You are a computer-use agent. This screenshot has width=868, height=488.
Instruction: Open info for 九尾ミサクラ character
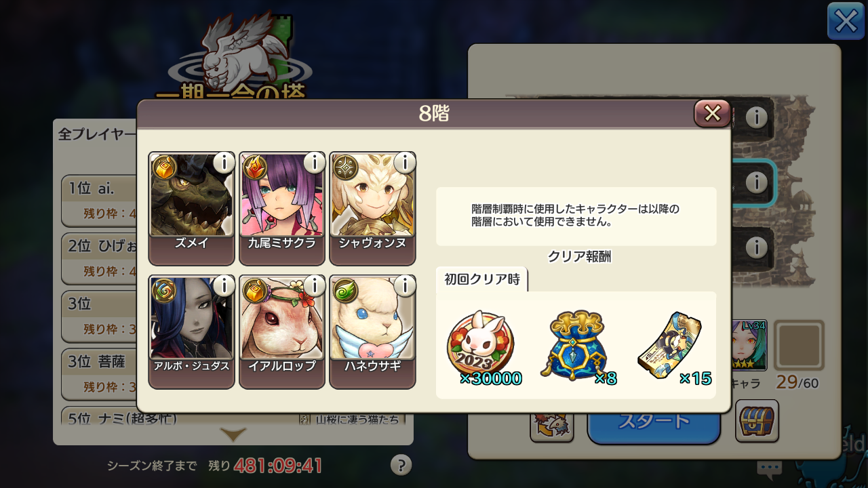[x=314, y=163]
